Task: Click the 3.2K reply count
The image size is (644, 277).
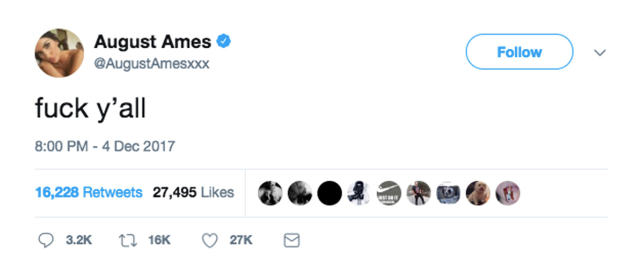Action: [x=79, y=241]
